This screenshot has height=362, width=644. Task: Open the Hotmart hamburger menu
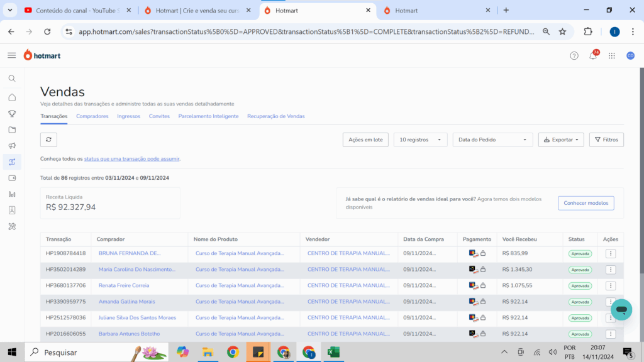tap(11, 55)
